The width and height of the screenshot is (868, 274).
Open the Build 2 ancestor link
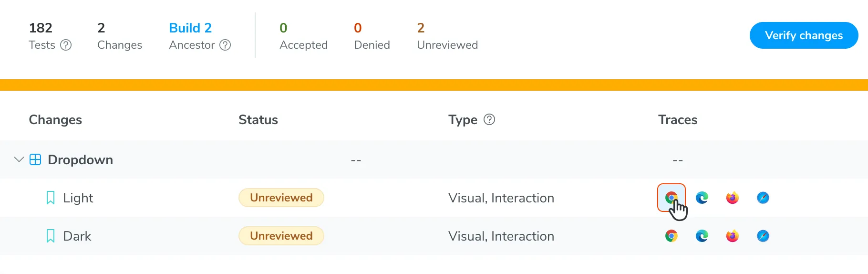190,28
